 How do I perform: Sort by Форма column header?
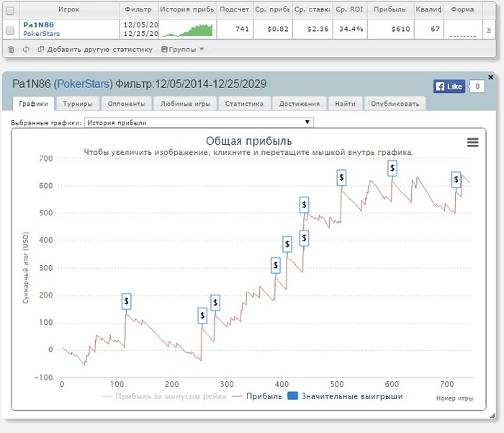[462, 9]
